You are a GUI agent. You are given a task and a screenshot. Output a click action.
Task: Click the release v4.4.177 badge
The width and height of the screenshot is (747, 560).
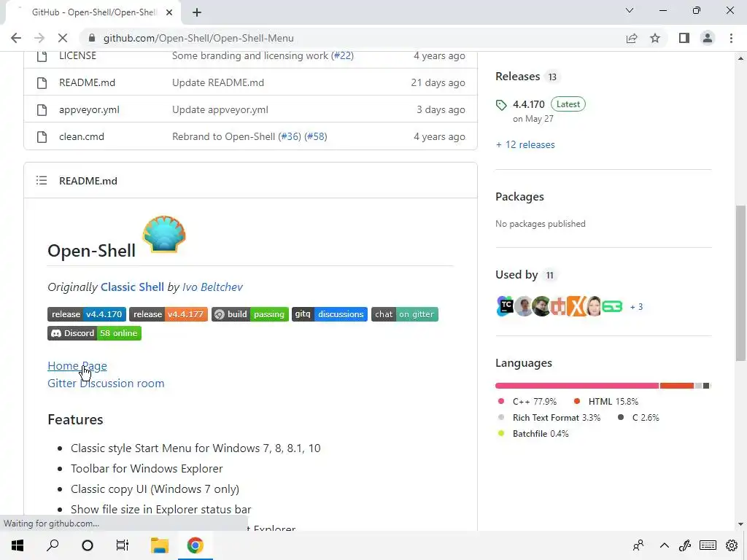tap(169, 314)
